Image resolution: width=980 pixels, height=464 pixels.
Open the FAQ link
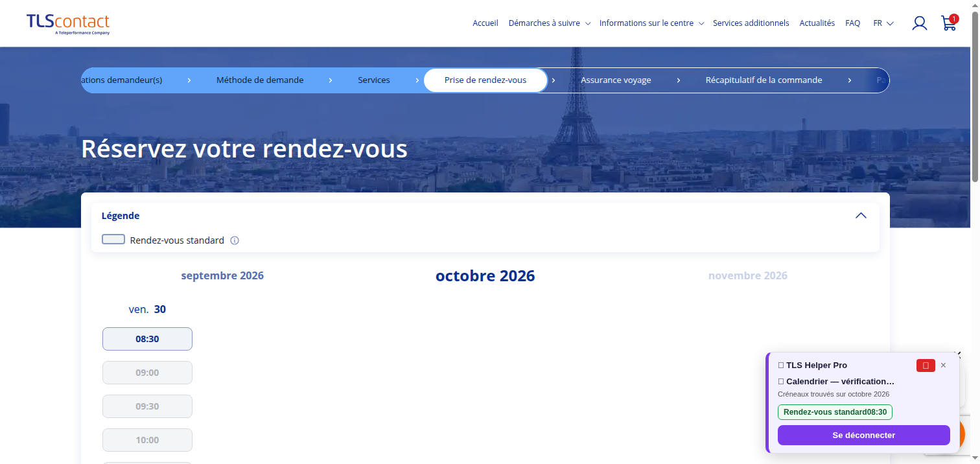pyautogui.click(x=853, y=23)
